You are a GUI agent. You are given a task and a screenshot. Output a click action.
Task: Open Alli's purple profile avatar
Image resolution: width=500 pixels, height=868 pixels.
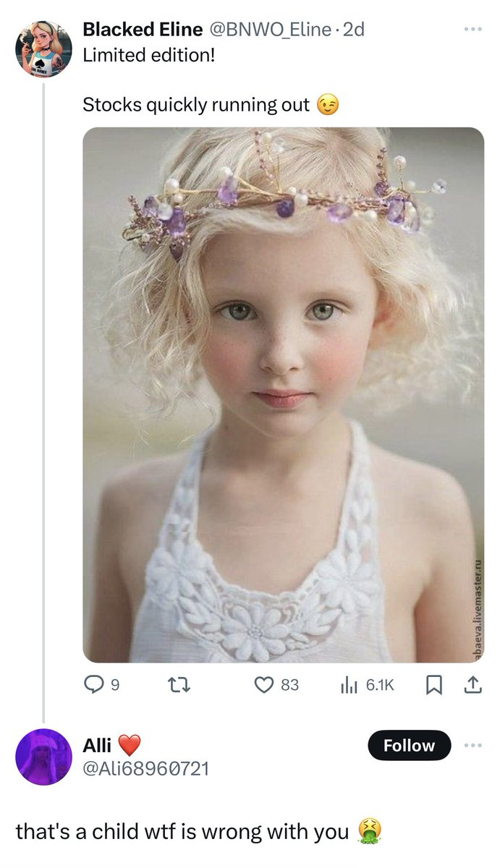tap(43, 757)
